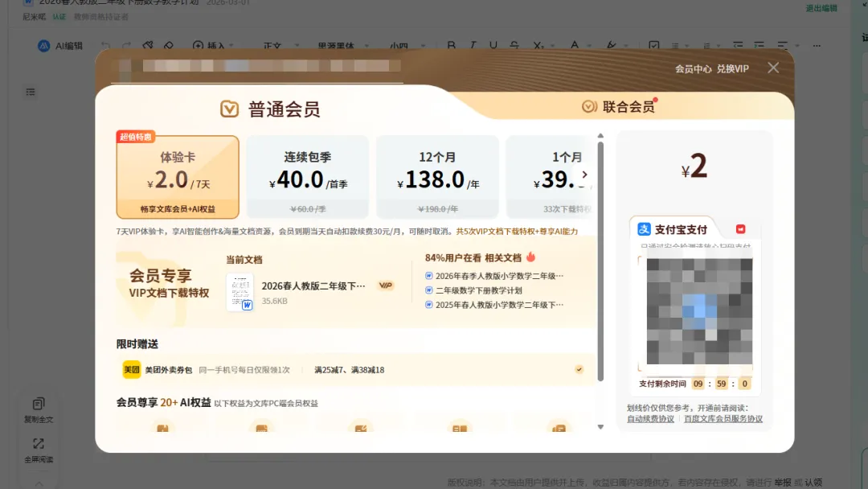This screenshot has width=868, height=489.
Task: Click Word icon of 二年级数学下册教学计划
Action: click(x=428, y=290)
